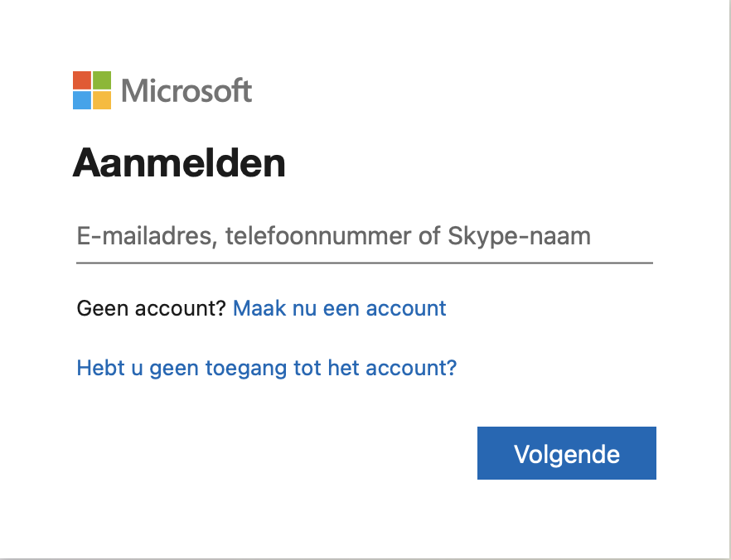Click the Aanmelden heading
The width and height of the screenshot is (731, 560).
(x=180, y=162)
